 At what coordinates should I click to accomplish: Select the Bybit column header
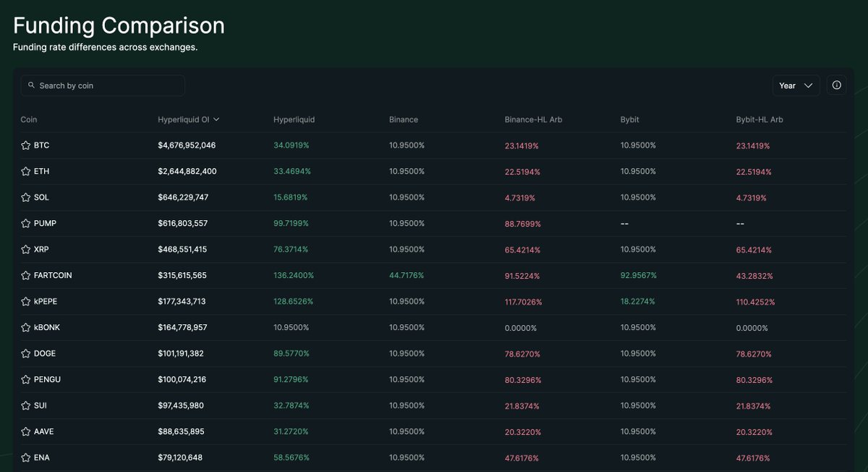(630, 119)
